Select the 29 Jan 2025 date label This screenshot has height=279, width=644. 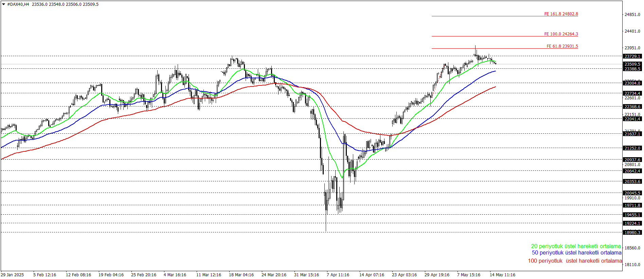[x=12, y=275]
